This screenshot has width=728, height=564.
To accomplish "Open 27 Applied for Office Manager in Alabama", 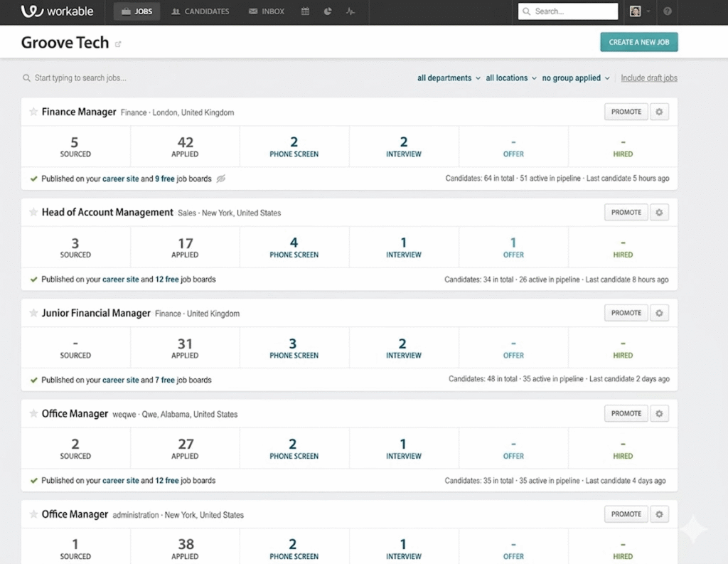I will click(x=185, y=448).
